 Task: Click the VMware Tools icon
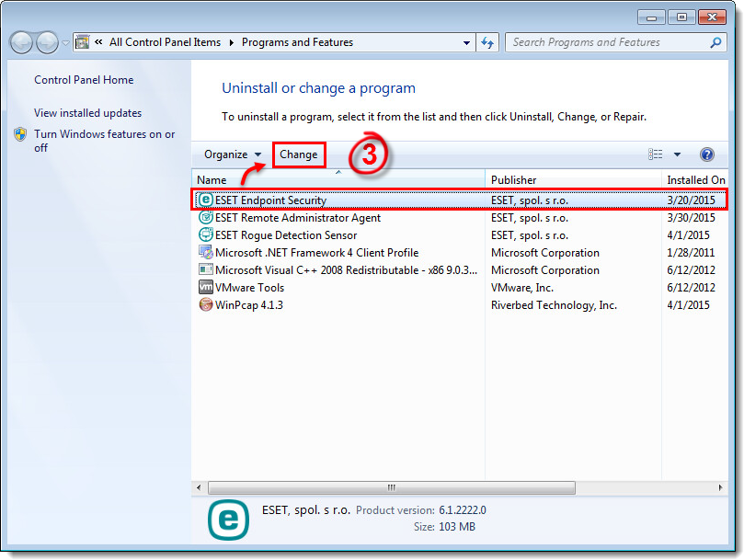tap(205, 287)
